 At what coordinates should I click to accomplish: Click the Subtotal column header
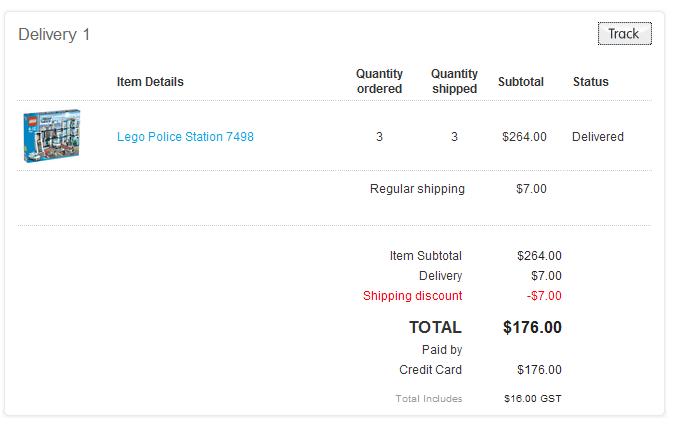pyautogui.click(x=521, y=82)
